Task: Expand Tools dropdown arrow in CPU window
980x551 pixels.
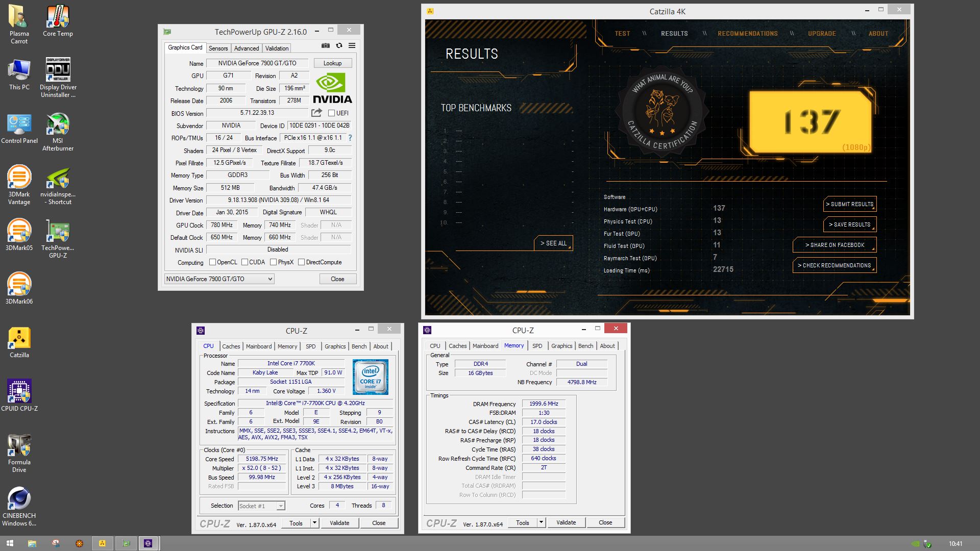Action: click(x=314, y=523)
